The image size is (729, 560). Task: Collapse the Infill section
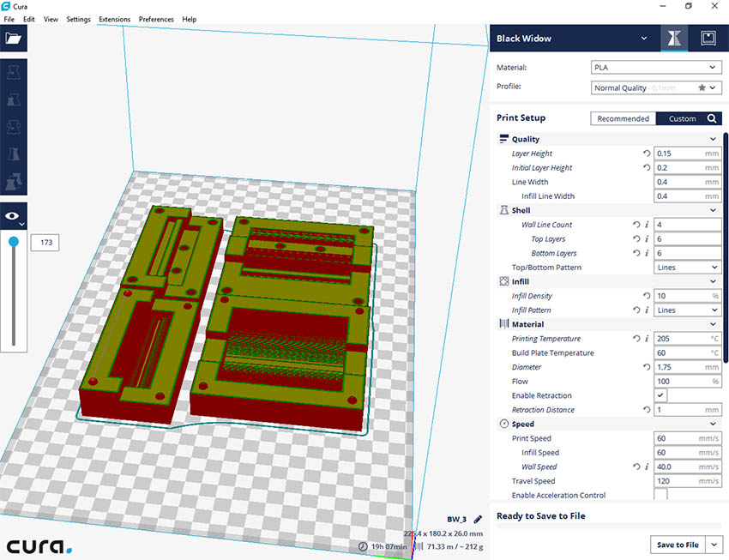tap(713, 281)
